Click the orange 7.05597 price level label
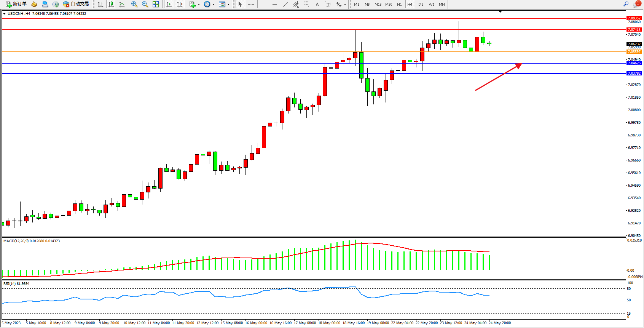644x328 pixels. (634, 52)
